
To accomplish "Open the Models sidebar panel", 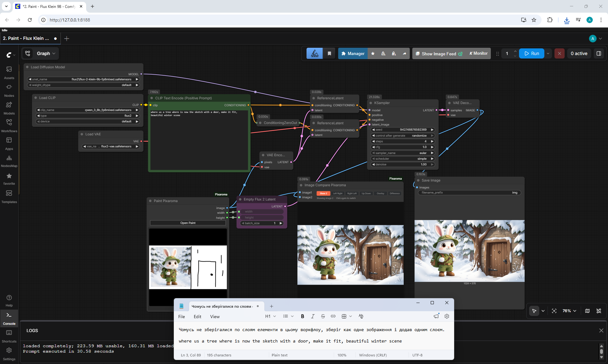I will pos(9,108).
